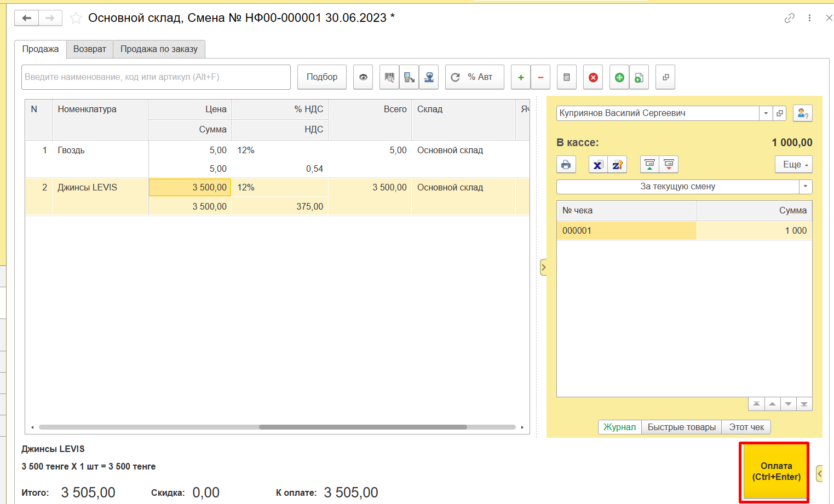Click the Z-report close shift icon
Viewport: 834px width, 504px height.
pos(617,165)
